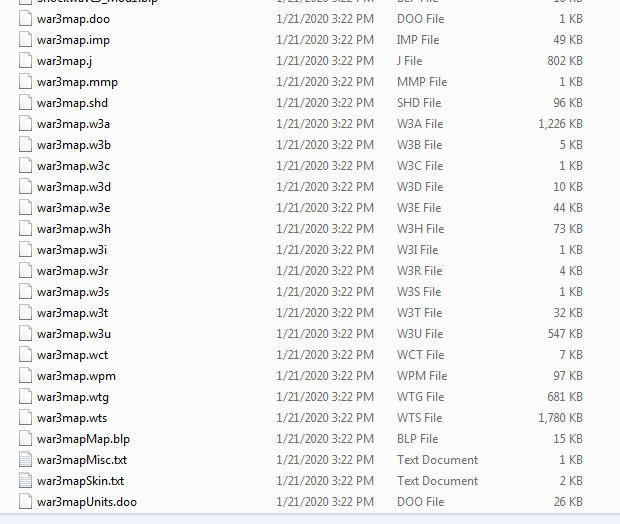Click the file icon beside war3map.imp

coord(25,40)
